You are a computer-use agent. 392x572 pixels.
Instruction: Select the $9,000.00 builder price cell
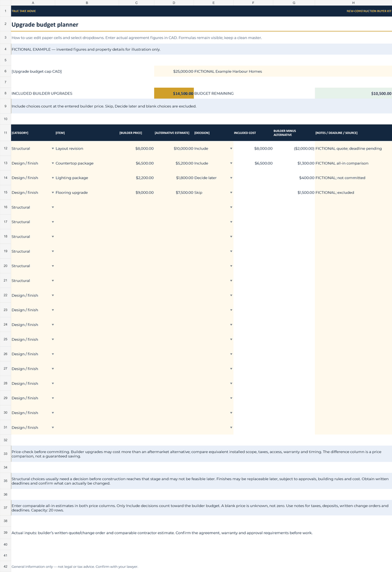click(136, 192)
